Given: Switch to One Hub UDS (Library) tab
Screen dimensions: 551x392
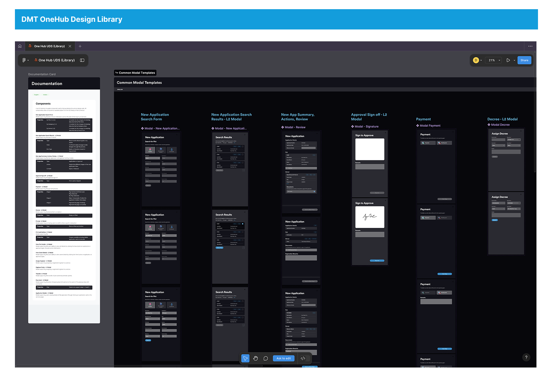Looking at the screenshot, I should tap(49, 46).
